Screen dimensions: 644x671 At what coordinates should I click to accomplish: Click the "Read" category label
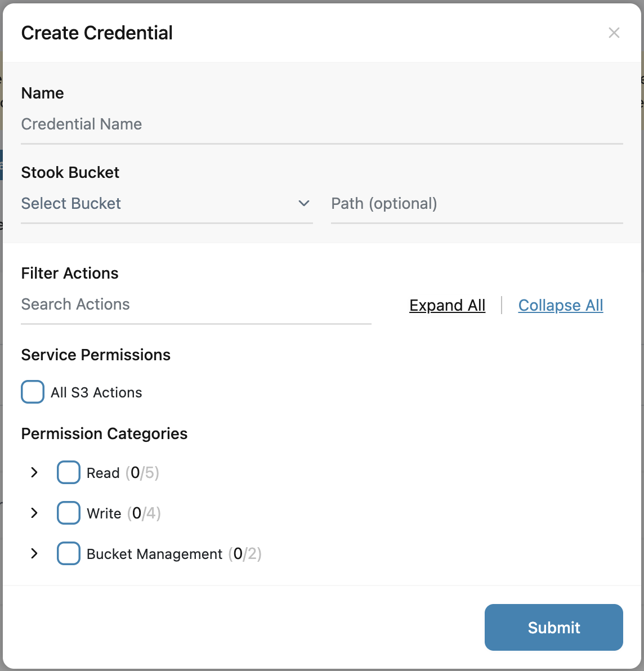pyautogui.click(x=103, y=473)
